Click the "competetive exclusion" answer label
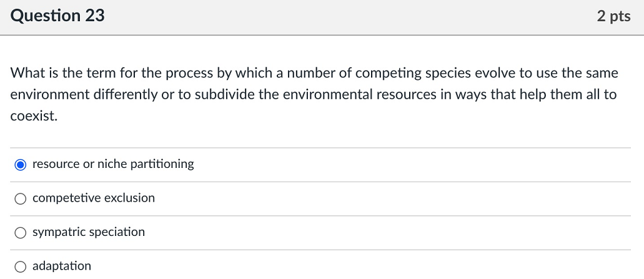 94,198
